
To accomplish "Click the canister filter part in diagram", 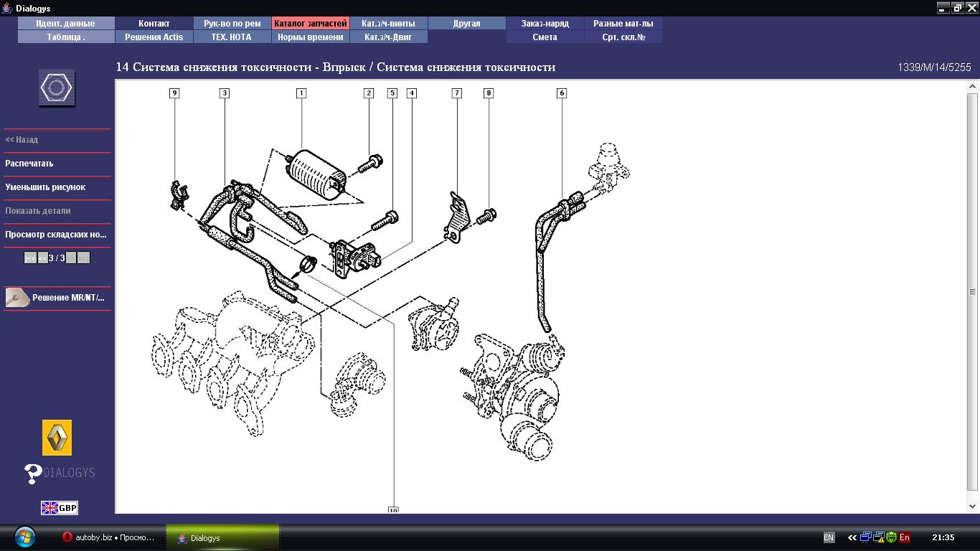I will 316,174.
